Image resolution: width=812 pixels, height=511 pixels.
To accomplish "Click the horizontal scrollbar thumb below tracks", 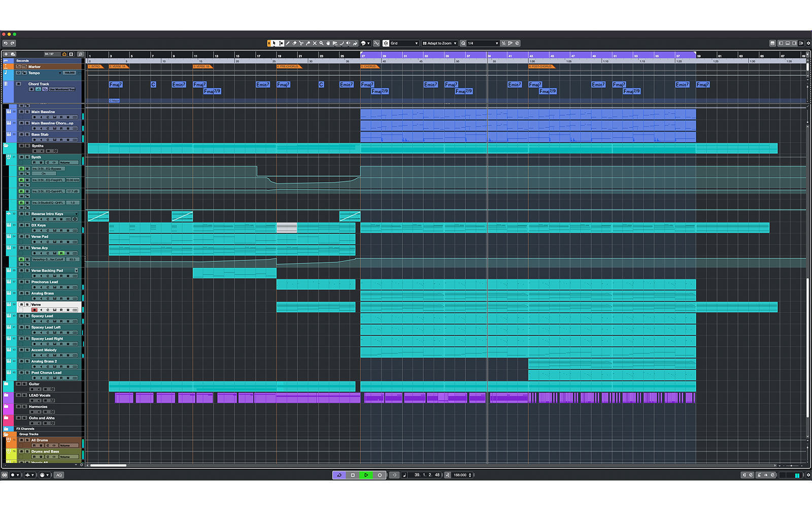I will [108, 465].
